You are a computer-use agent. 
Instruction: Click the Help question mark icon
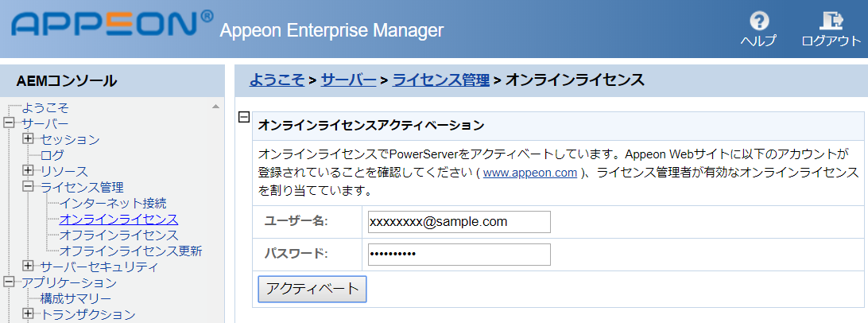pos(759,21)
